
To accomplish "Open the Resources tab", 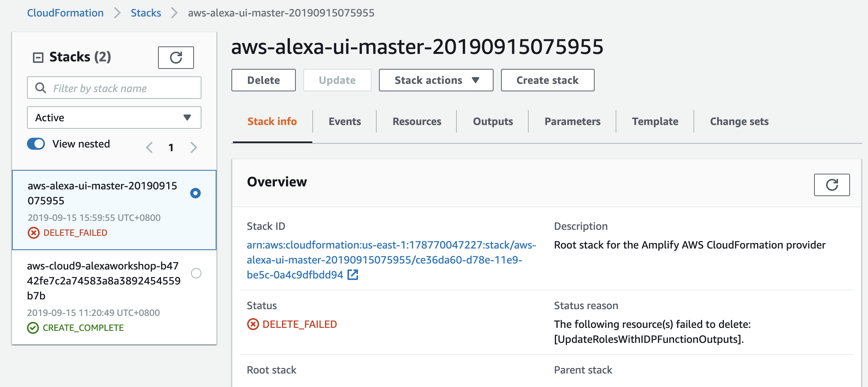I will click(x=417, y=121).
